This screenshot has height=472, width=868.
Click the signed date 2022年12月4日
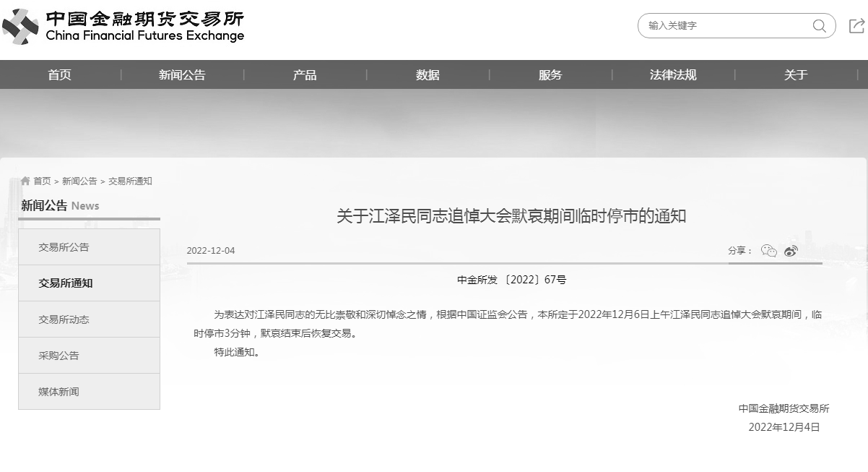pos(784,427)
